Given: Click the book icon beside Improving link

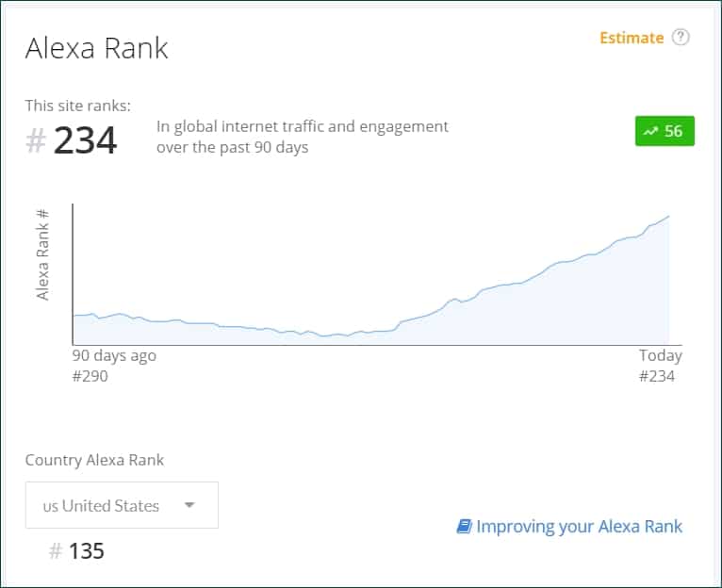Looking at the screenshot, I should tap(464, 527).
